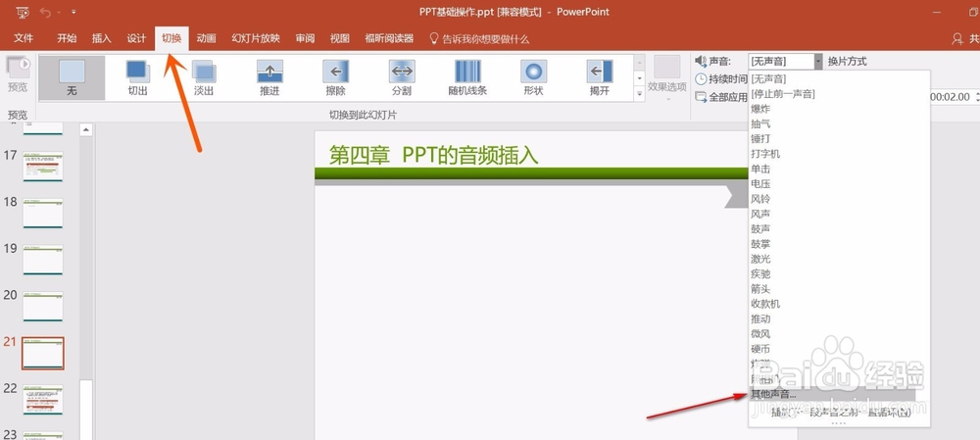This screenshot has height=440, width=980.
Task: Open the customize quick access toolbar arrow
Action: [x=73, y=12]
